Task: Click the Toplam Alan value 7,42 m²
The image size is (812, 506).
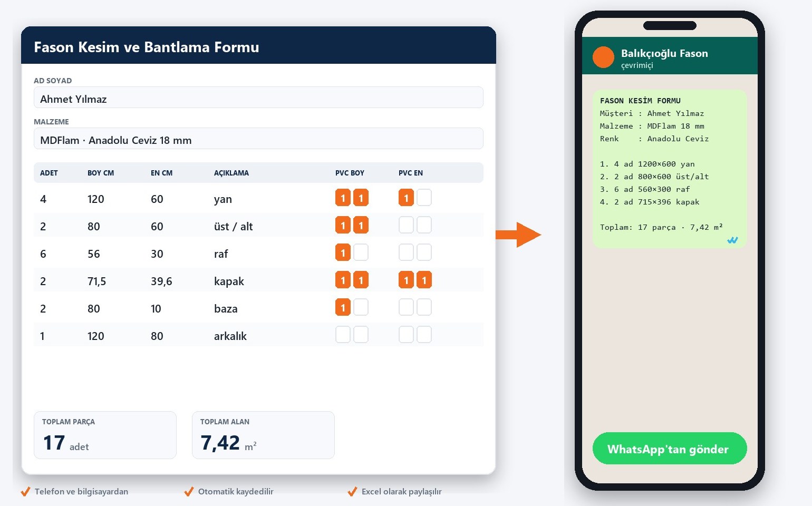Action: coord(228,443)
